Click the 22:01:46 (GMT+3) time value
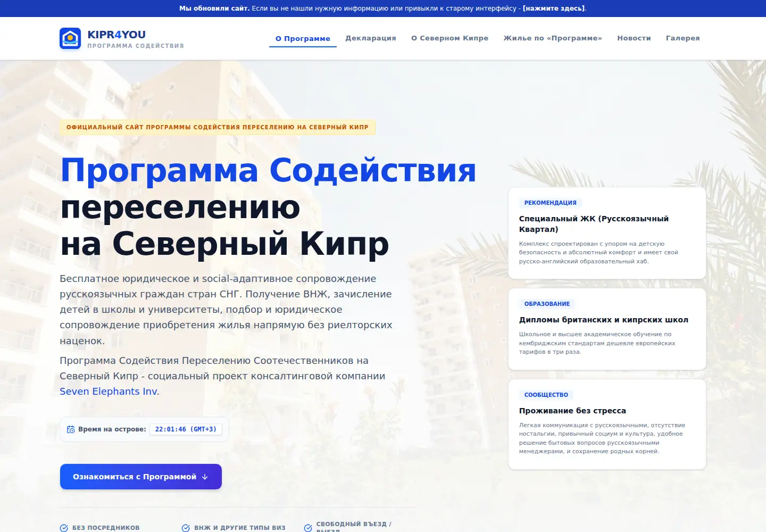This screenshot has width=766, height=532. click(x=186, y=429)
